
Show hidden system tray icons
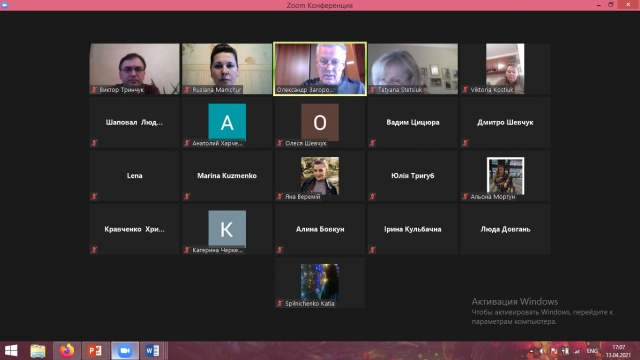point(531,351)
